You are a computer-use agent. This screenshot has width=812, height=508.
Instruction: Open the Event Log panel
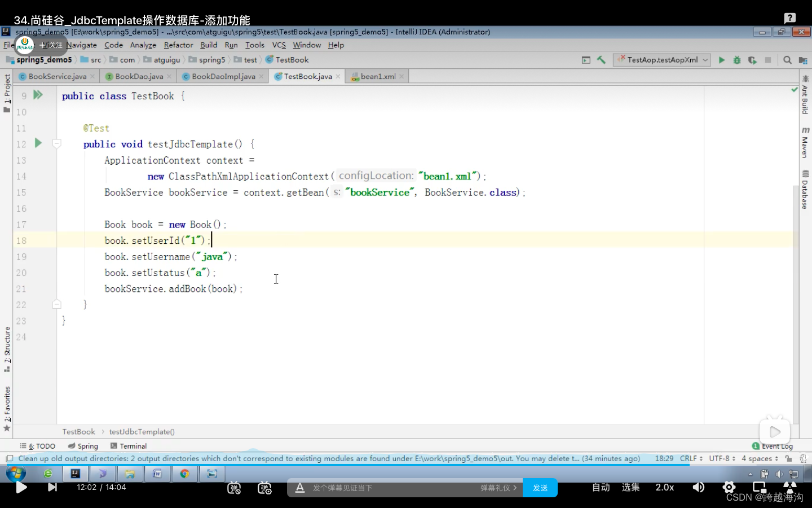pyautogui.click(x=773, y=446)
